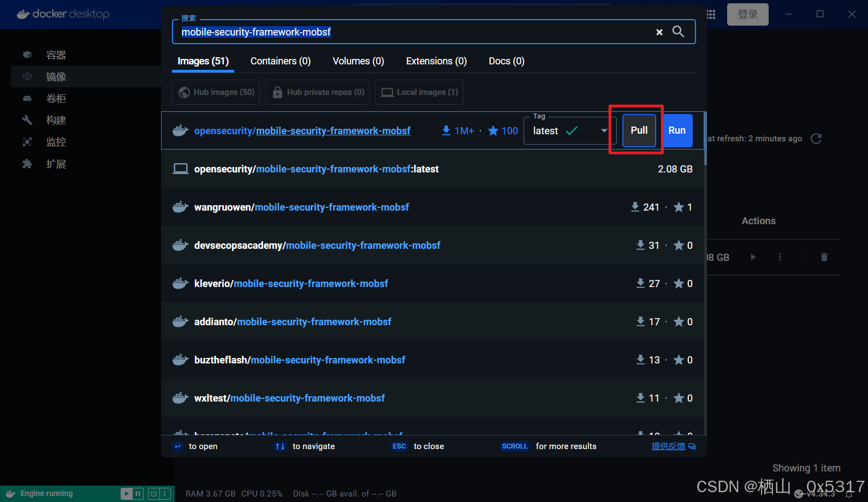Click the Engine running status label
The height and width of the screenshot is (502, 868).
[46, 494]
